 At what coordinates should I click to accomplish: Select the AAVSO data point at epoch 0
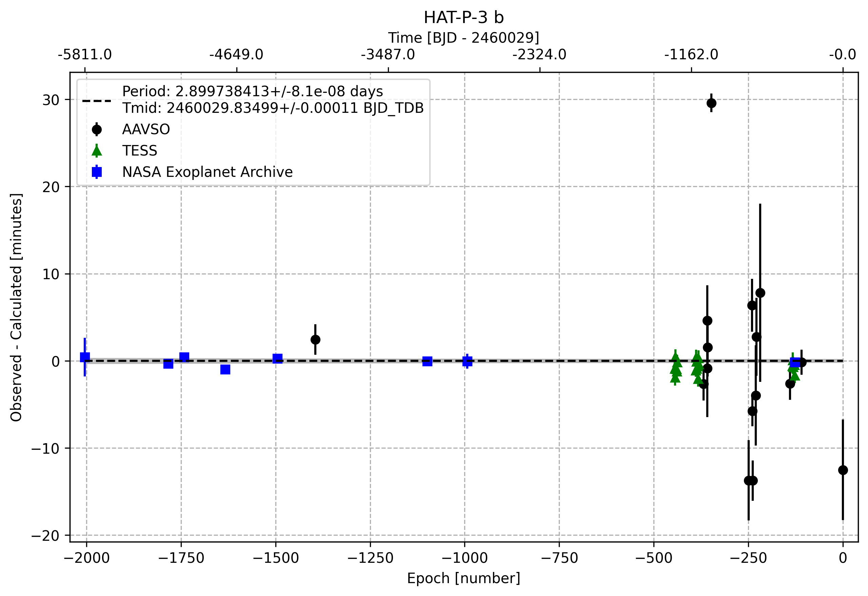[x=843, y=470]
